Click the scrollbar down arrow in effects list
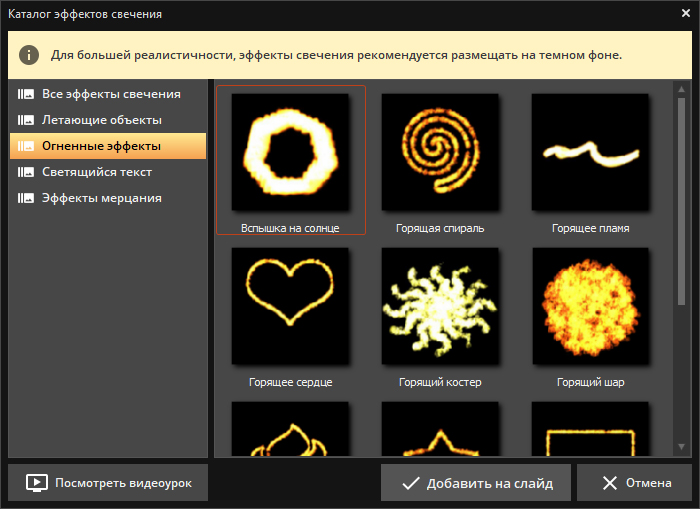700x509 pixels. (681, 446)
